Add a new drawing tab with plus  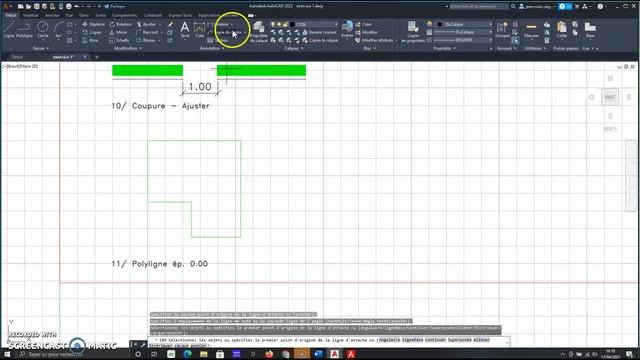97,57
